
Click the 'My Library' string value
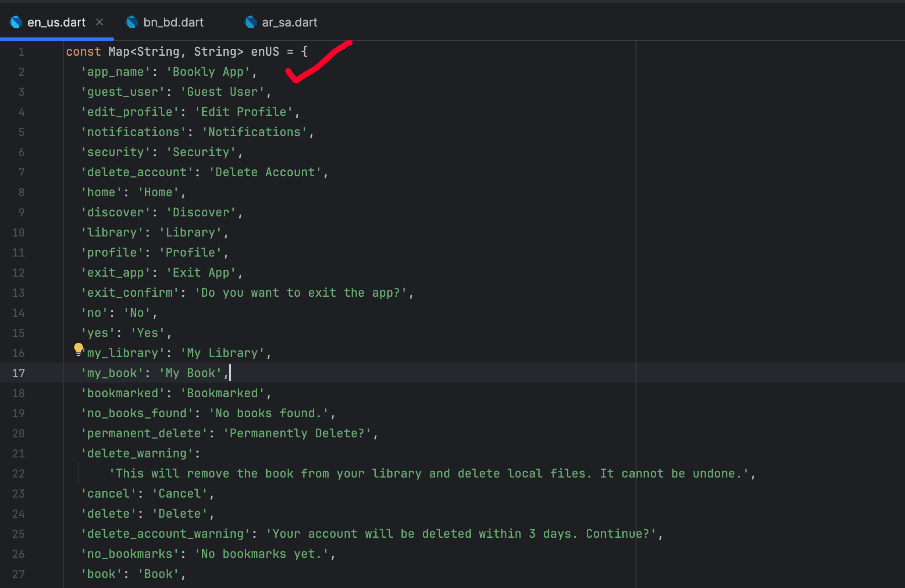[222, 353]
